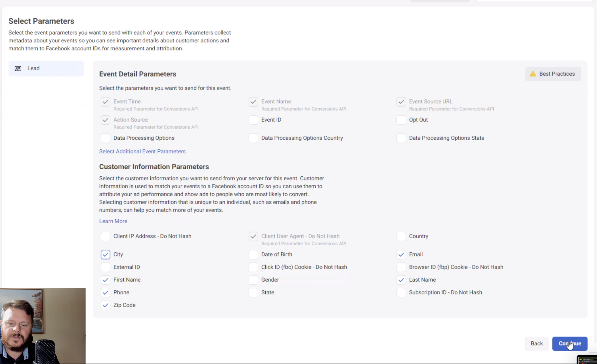Click the webcam video thumbnail
This screenshot has width=597, height=364.
tap(43, 326)
